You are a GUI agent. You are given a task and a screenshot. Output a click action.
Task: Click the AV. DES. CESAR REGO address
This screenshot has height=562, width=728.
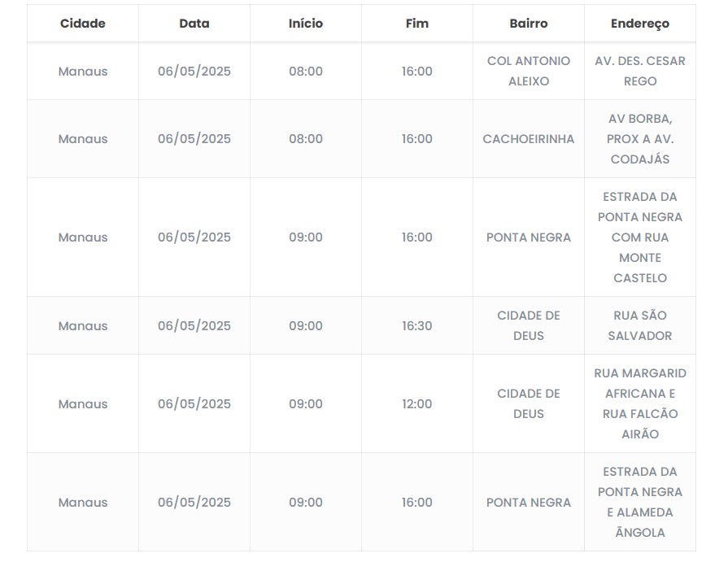tap(640, 71)
